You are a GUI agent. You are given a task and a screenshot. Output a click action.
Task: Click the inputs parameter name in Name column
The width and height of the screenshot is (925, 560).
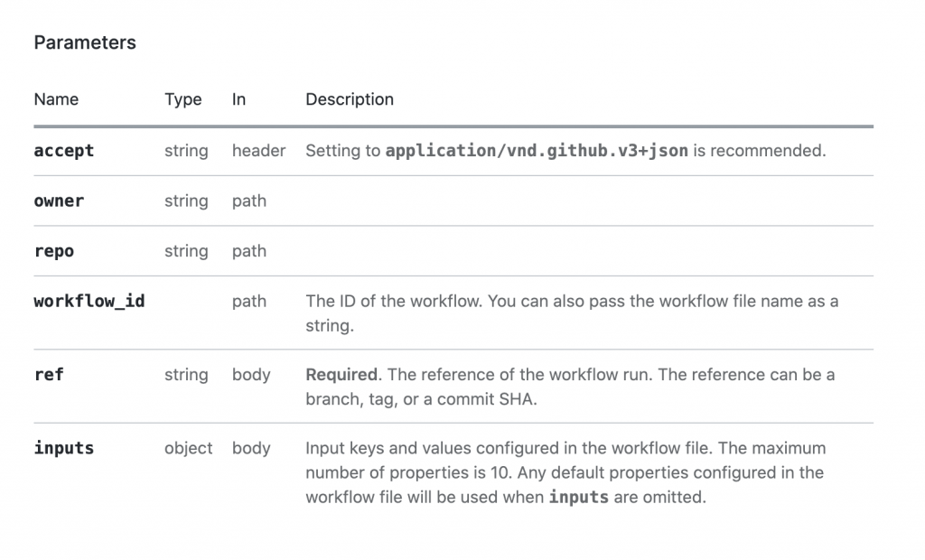click(x=64, y=448)
